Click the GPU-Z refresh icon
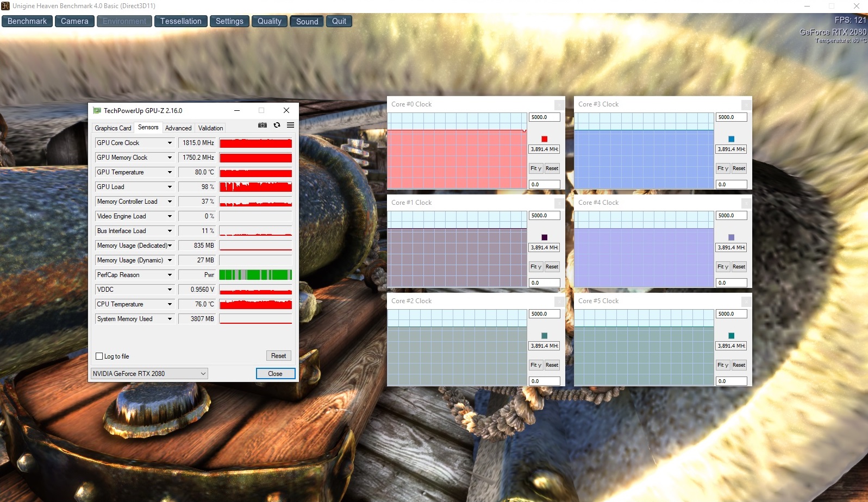Image resolution: width=868 pixels, height=502 pixels. 277,125
